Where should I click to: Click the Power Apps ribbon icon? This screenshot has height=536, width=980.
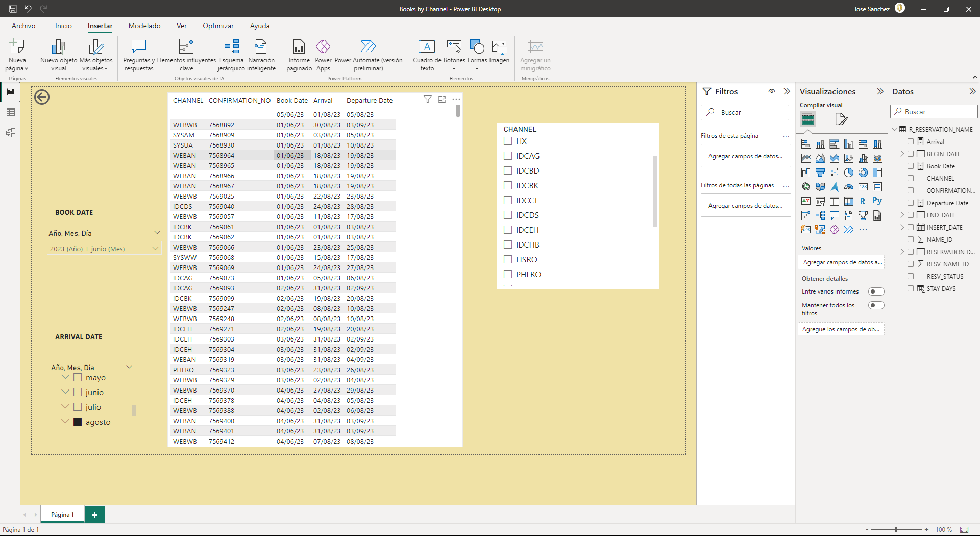pos(323,55)
